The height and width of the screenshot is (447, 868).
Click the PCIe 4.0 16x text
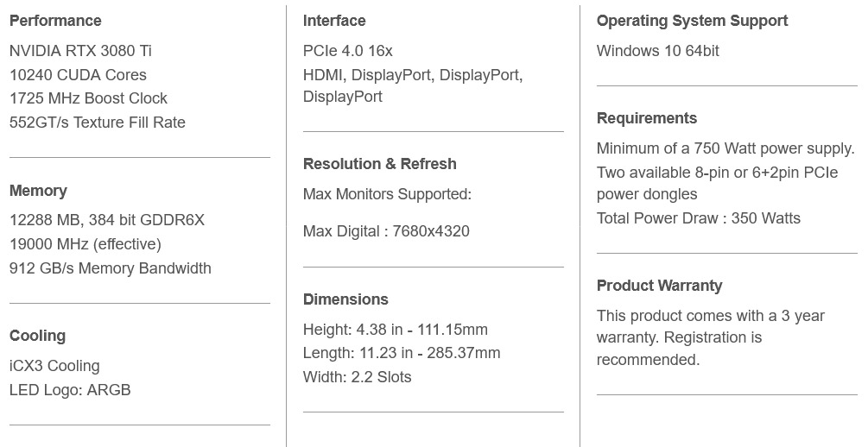[x=348, y=51]
